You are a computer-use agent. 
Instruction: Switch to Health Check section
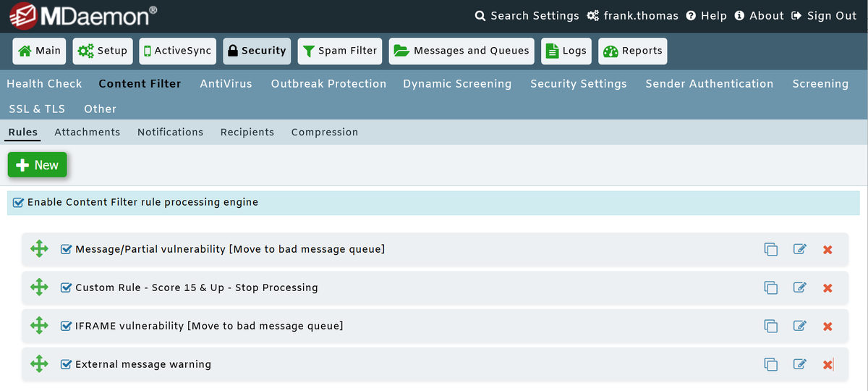coord(44,84)
